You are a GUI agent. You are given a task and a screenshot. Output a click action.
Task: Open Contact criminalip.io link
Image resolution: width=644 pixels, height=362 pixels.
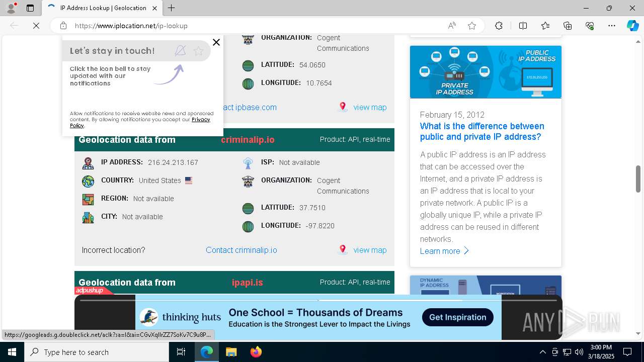[242, 250]
